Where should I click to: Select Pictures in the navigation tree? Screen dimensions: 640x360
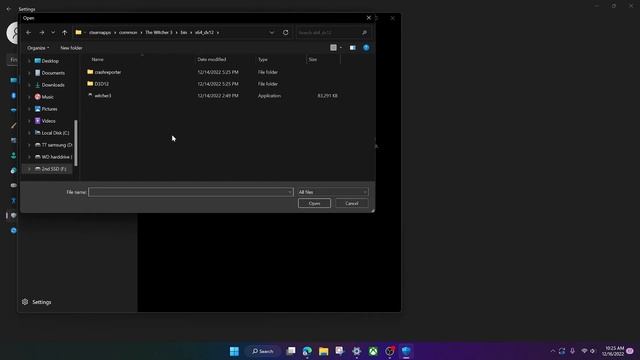pyautogui.click(x=49, y=109)
